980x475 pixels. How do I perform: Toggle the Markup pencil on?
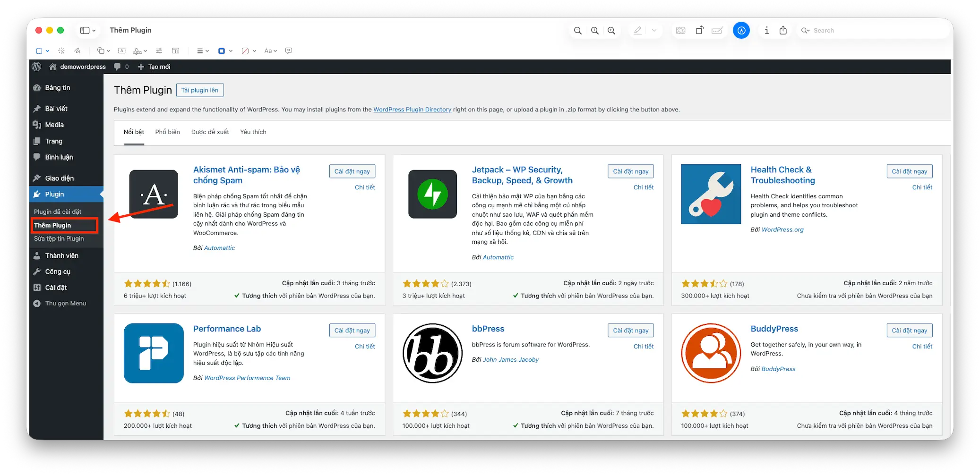[x=637, y=30]
